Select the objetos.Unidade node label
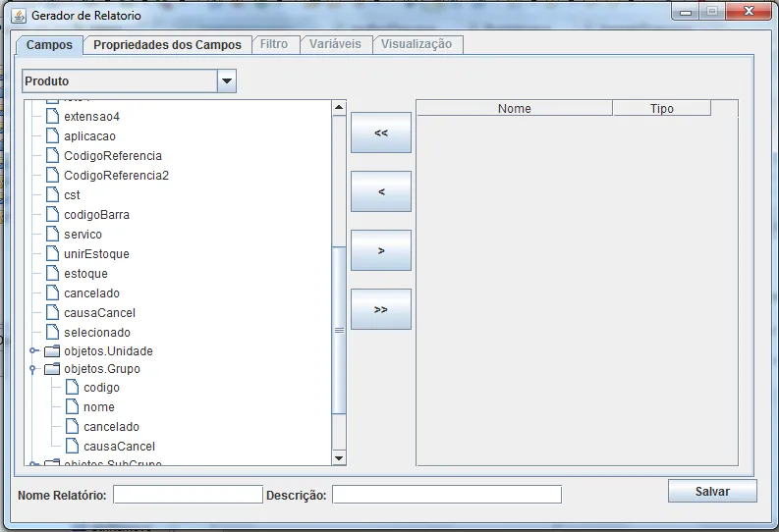Viewport: 779px width, 532px height. tap(108, 351)
